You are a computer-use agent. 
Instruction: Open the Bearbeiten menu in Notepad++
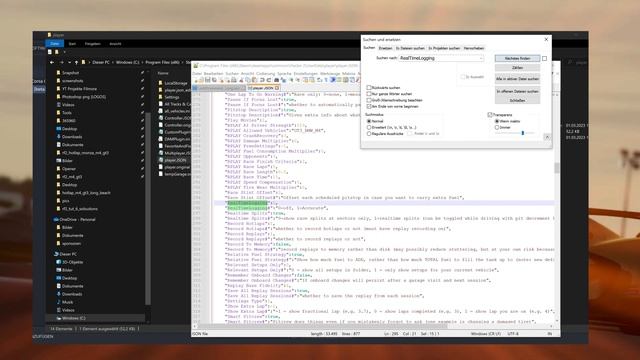[213, 74]
